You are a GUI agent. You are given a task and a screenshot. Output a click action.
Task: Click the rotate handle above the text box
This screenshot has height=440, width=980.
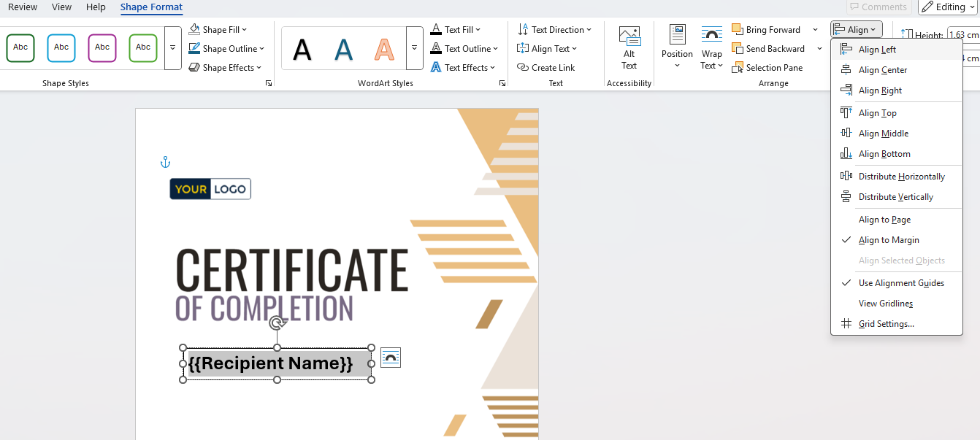pyautogui.click(x=277, y=323)
